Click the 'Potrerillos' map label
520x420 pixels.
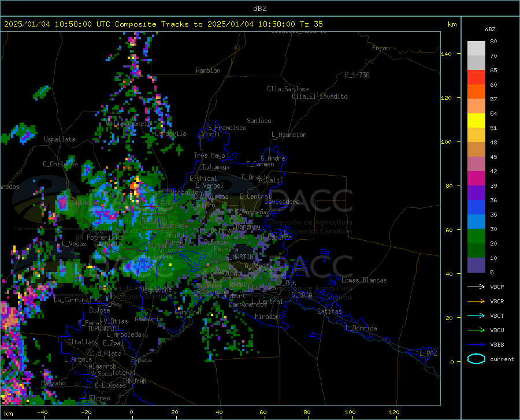(106, 237)
